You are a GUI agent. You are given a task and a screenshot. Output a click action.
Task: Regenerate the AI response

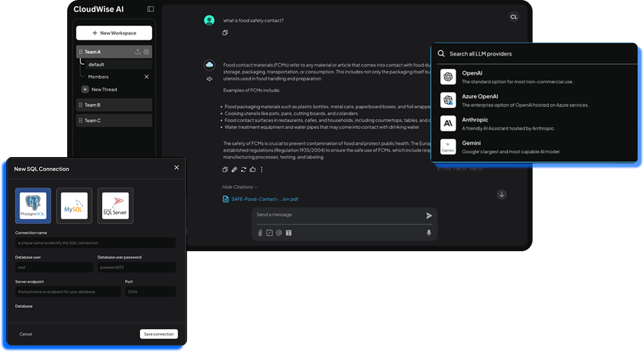243,170
